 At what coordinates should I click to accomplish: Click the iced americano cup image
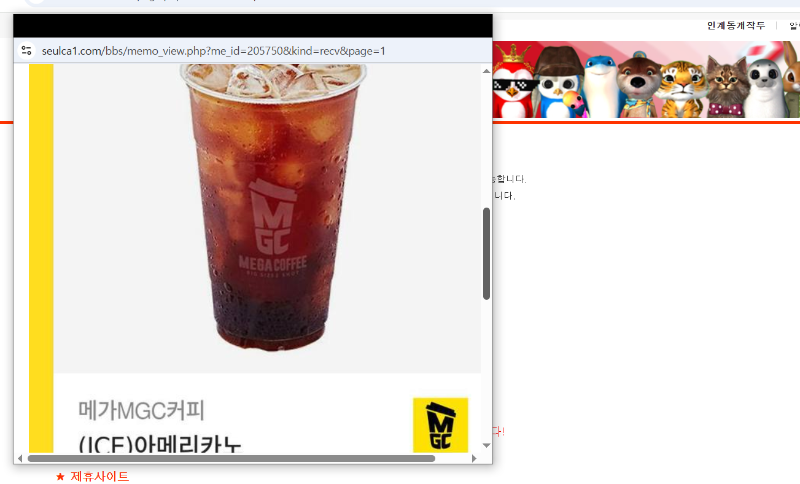click(273, 207)
